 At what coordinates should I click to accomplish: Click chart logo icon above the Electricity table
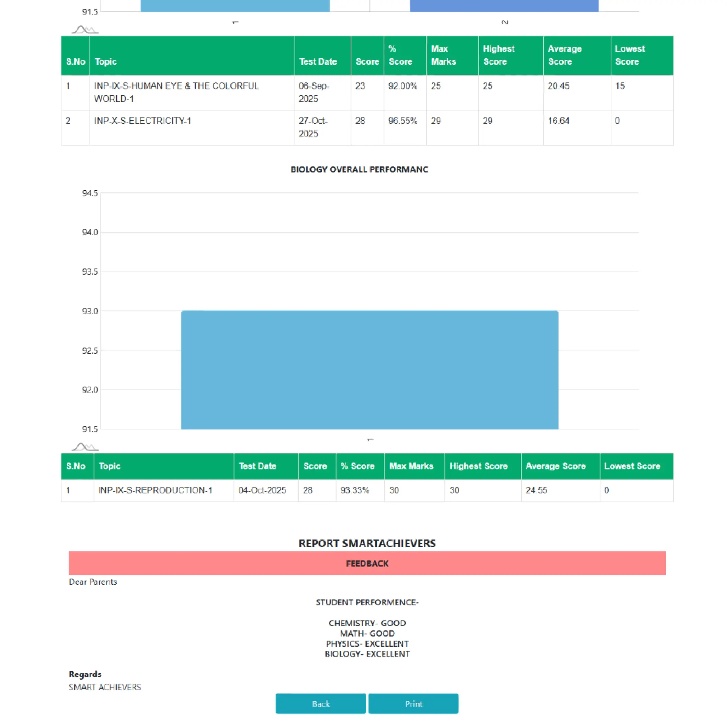85,30
